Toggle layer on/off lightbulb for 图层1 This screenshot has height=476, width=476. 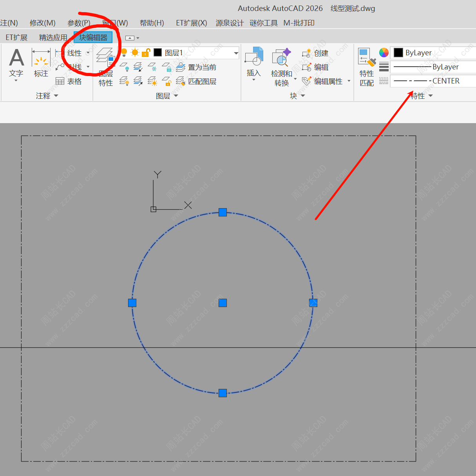point(124,53)
